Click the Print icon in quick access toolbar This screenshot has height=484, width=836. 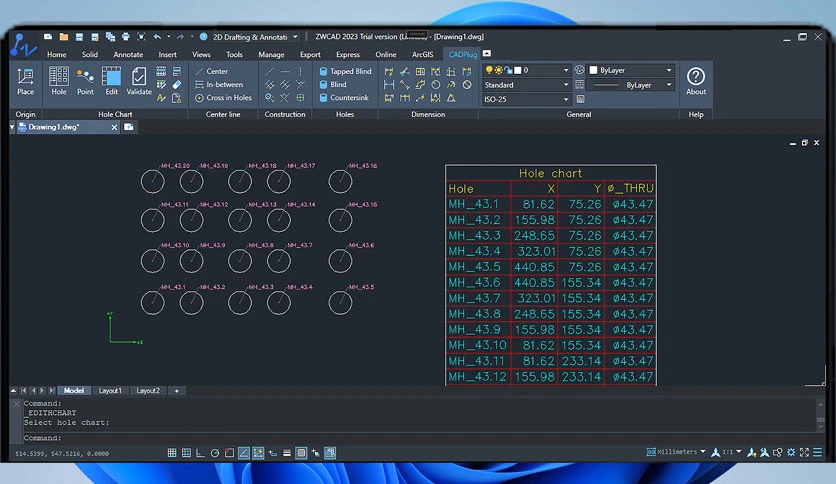point(126,37)
